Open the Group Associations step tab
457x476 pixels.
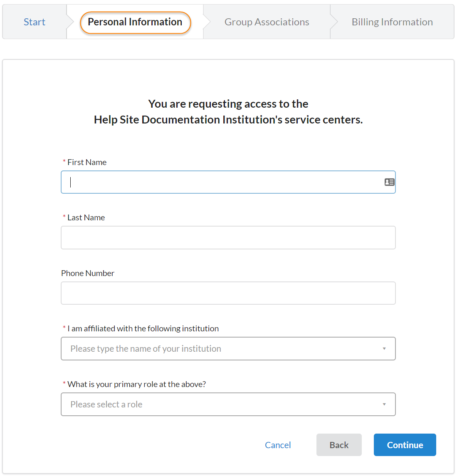pyautogui.click(x=267, y=22)
